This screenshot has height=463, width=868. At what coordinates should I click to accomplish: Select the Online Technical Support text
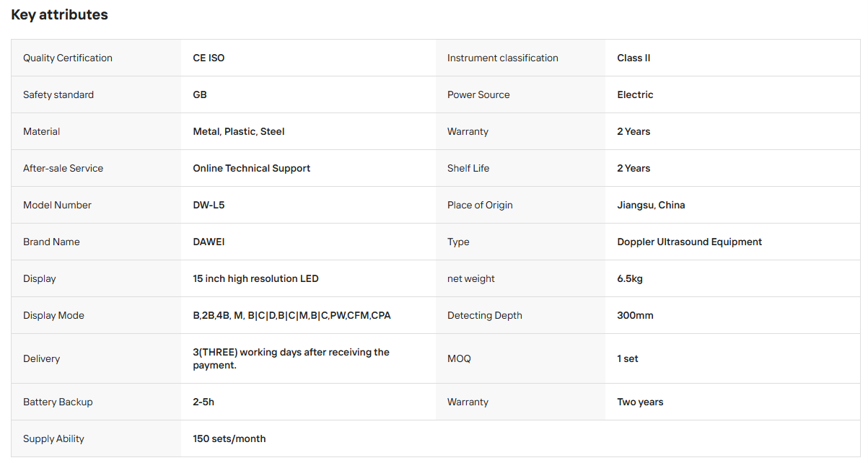[252, 168]
